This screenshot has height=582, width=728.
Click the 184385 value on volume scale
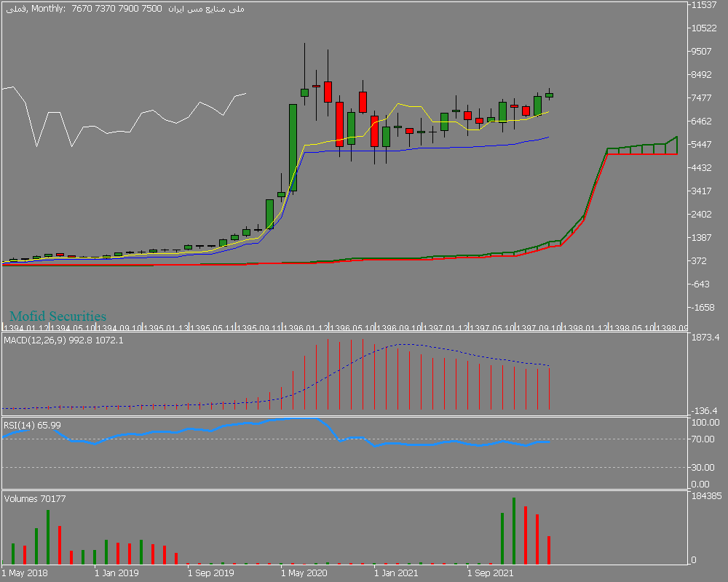click(707, 496)
